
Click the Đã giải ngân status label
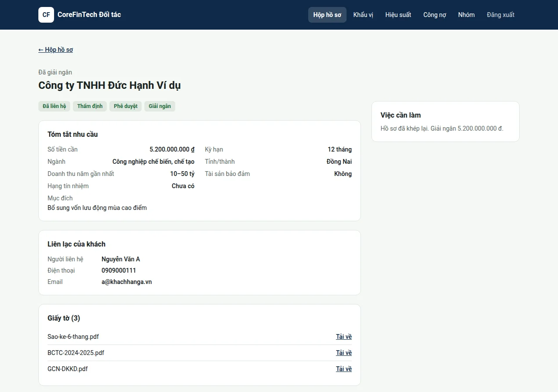tap(55, 72)
